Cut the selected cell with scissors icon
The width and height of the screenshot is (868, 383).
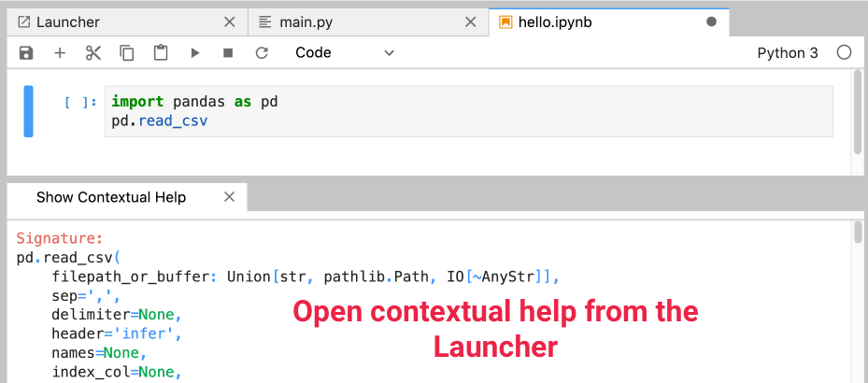tap(92, 53)
